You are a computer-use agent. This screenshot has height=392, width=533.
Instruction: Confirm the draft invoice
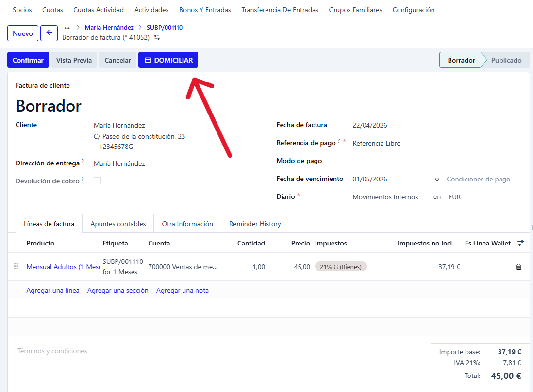[28, 60]
